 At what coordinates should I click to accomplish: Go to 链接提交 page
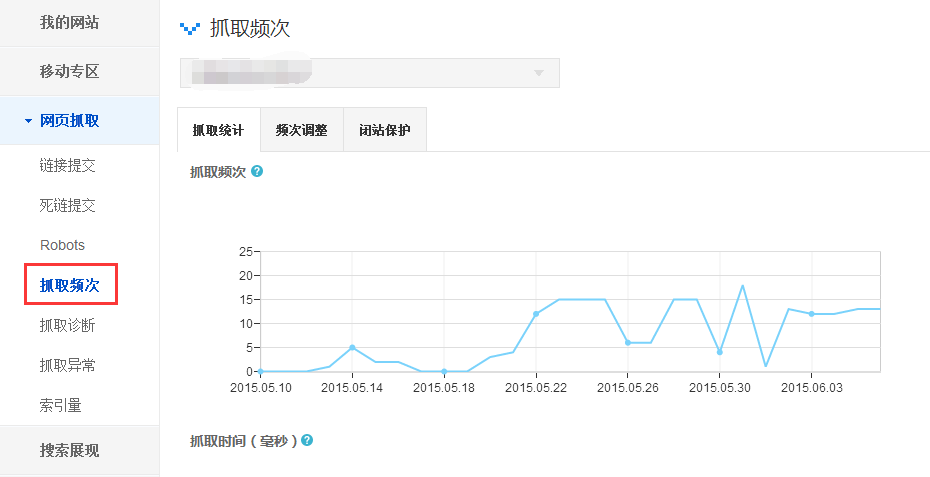coord(68,165)
